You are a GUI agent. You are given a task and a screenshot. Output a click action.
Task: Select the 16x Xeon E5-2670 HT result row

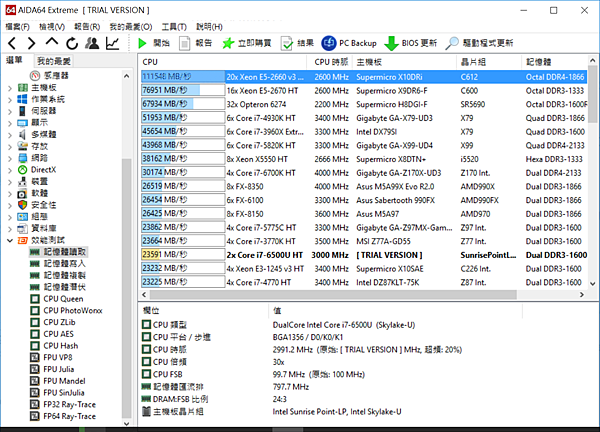pos(364,91)
